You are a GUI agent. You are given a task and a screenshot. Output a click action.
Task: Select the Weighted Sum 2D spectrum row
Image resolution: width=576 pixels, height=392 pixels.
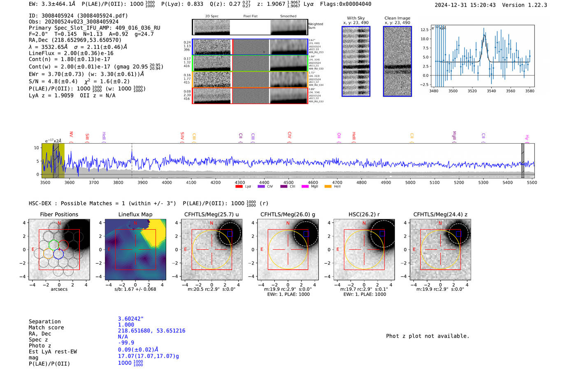point(250,27)
